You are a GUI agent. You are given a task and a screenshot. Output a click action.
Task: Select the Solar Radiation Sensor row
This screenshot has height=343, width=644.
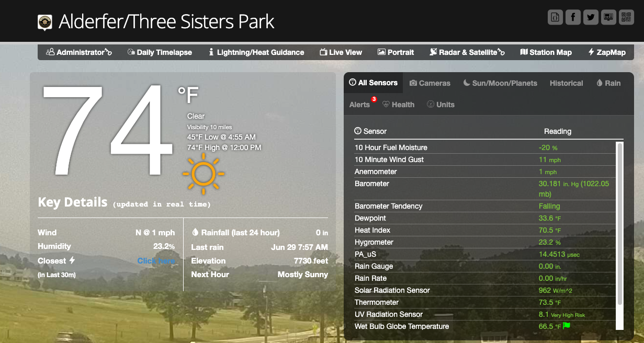tap(485, 290)
